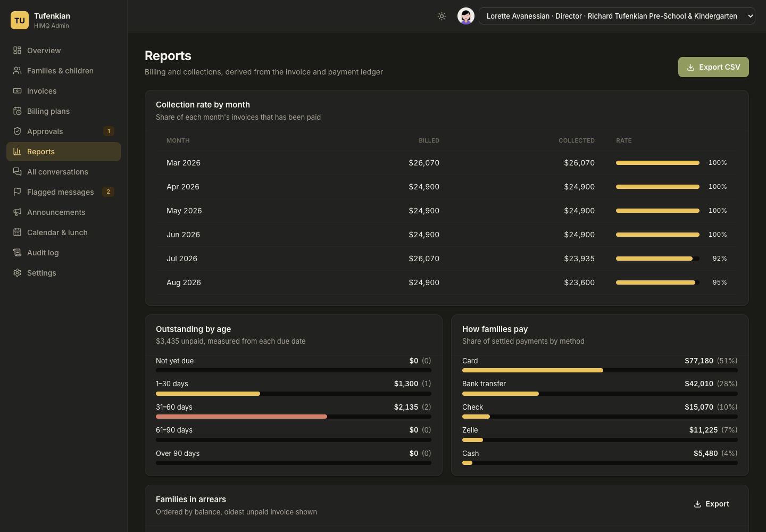
Task: Toggle light theme with the sun icon
Action: pos(442,16)
